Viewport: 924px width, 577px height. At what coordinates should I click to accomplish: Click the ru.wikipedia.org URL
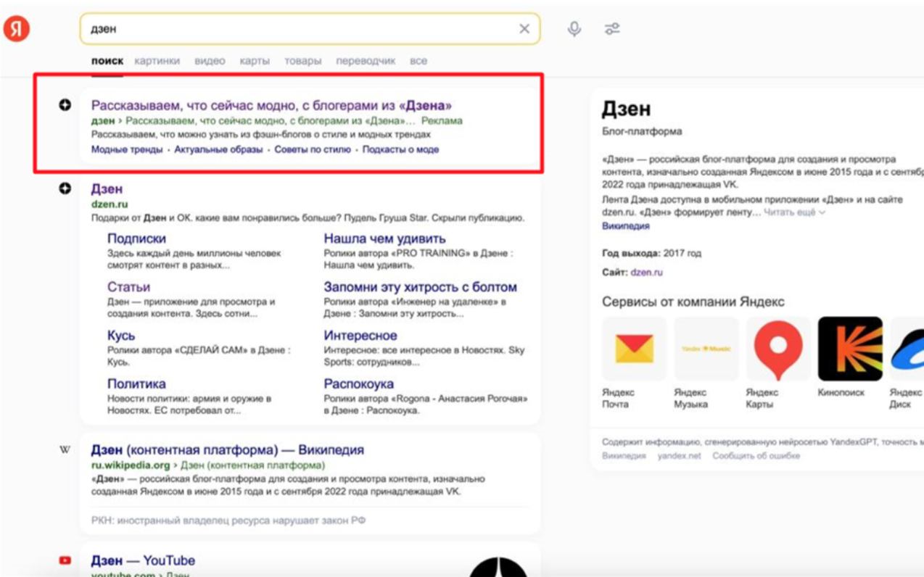pos(131,465)
